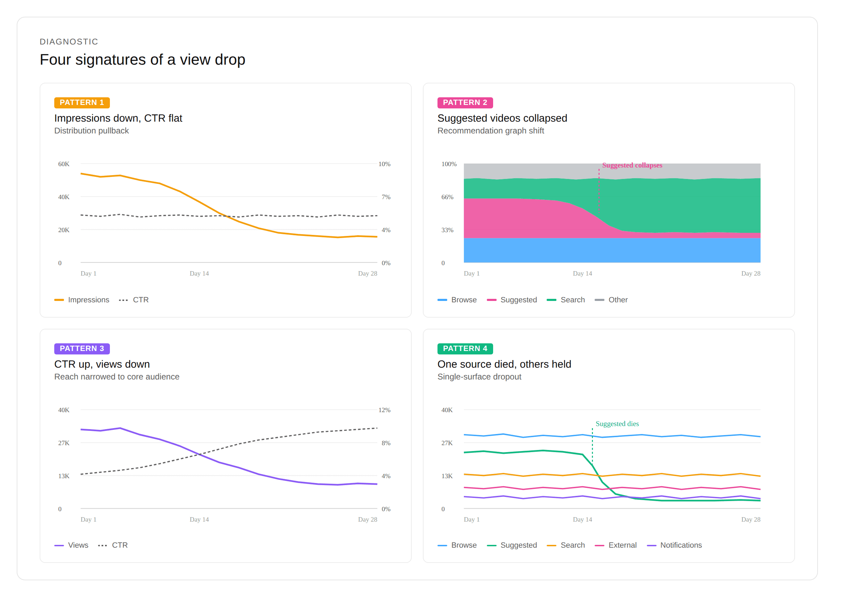Click the orange PATTERN 1 badge
Viewport: 868px width, 597px height.
[x=82, y=103]
